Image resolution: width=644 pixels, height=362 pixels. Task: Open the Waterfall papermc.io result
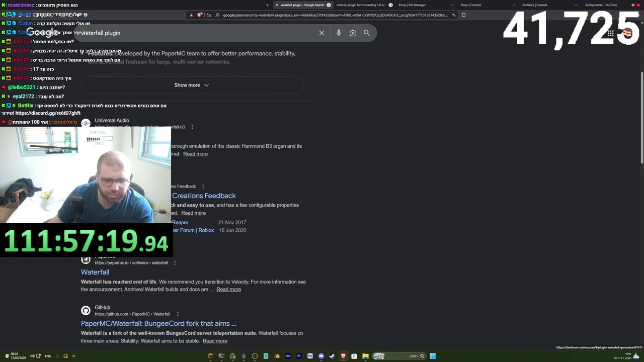(95, 272)
